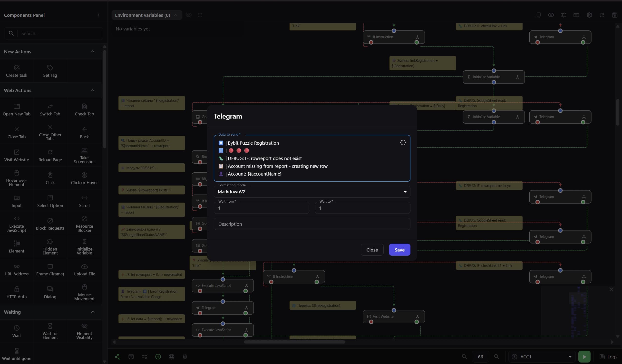The height and width of the screenshot is (364, 622).
Task: Click the Initialize Variable component in the panel
Action: pos(84,247)
